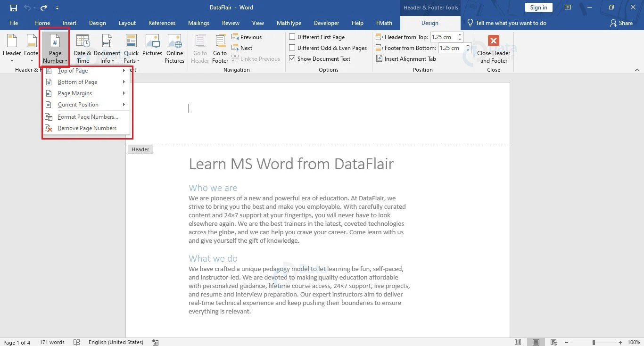Click the Footer from Bottom value field
The width and height of the screenshot is (644, 346).
click(449, 48)
